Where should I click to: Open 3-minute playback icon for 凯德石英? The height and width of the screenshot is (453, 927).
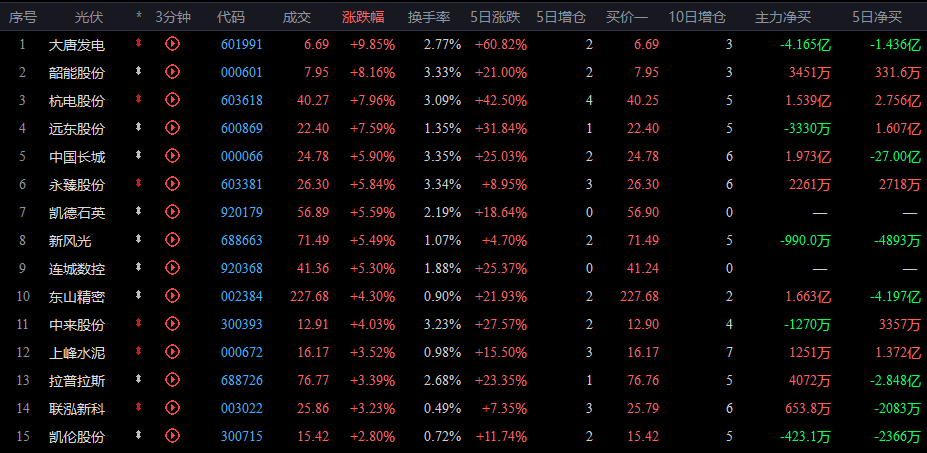pyautogui.click(x=172, y=211)
